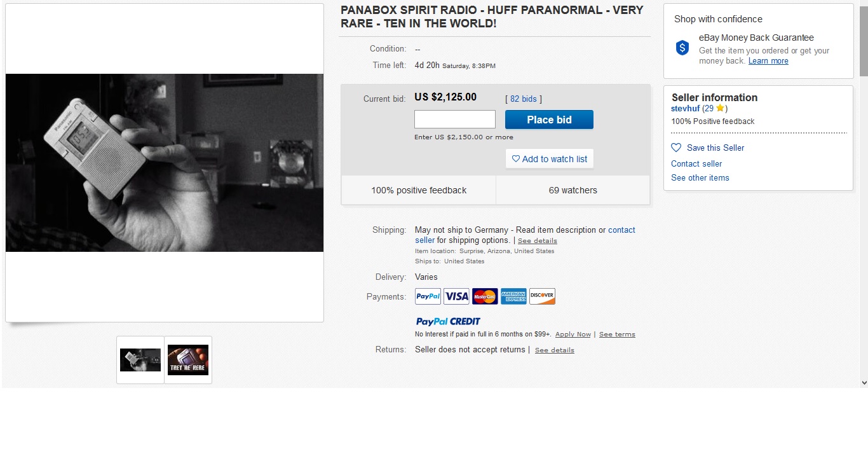Open the 82 bids history link
The height and width of the screenshot is (463, 868).
point(524,99)
